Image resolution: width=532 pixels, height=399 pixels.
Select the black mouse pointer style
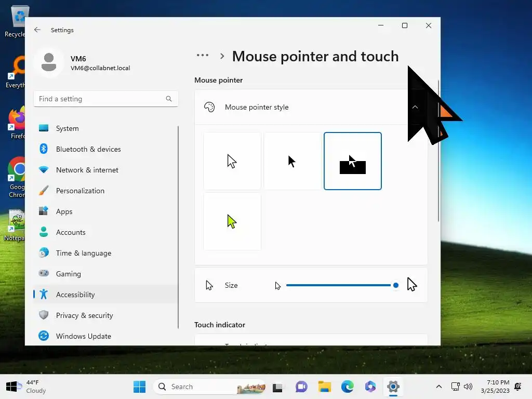tap(292, 161)
